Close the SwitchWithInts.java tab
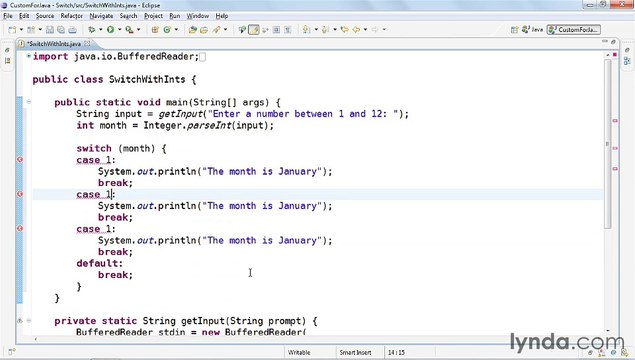The height and width of the screenshot is (360, 635). tap(87, 43)
